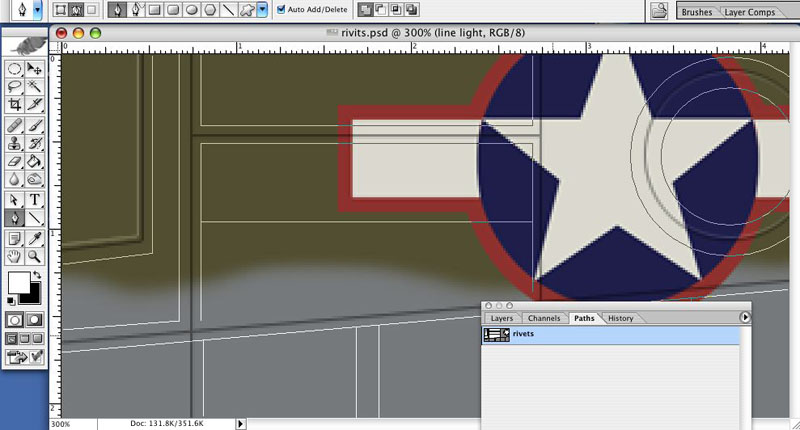
Task: Pick Rounded Rectangle tool in options bar
Action: pos(173,9)
